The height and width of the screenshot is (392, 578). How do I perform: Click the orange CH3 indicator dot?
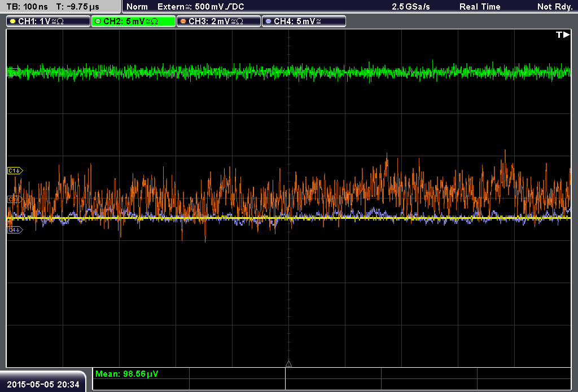pyautogui.click(x=183, y=21)
